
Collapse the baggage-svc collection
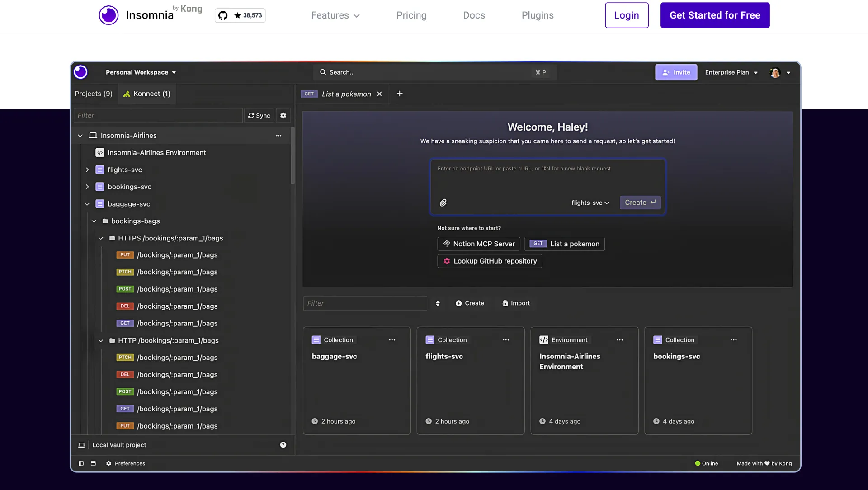(x=87, y=204)
